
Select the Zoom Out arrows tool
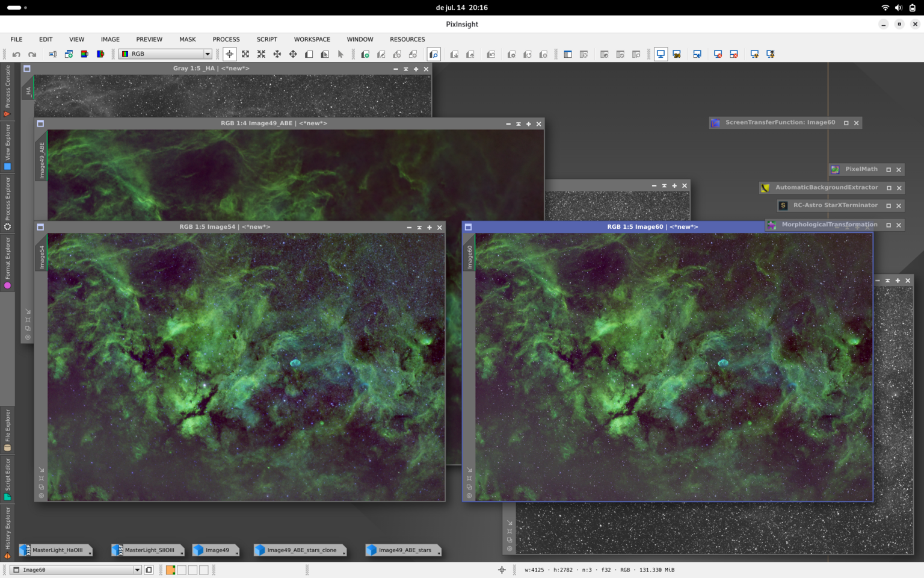point(261,54)
